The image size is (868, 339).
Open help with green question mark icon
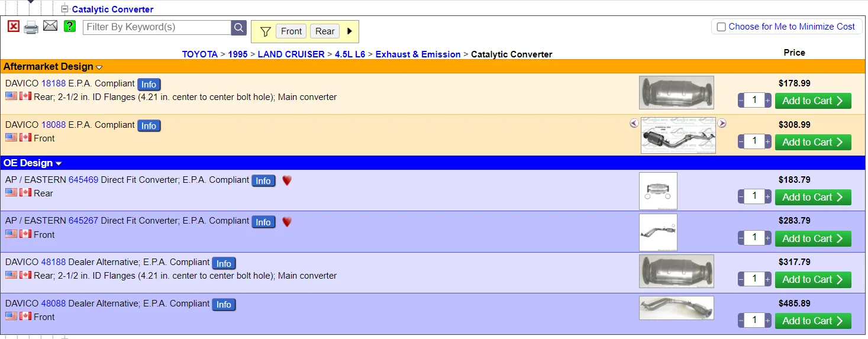point(70,27)
